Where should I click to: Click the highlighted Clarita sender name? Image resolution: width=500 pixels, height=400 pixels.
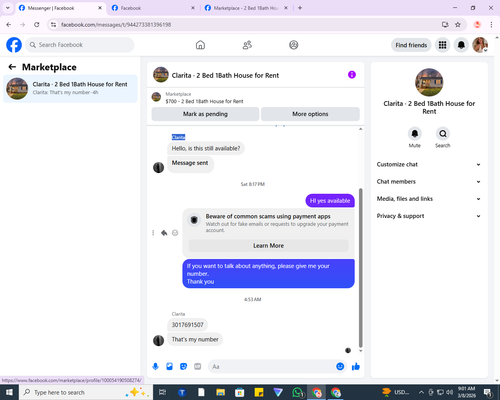[x=178, y=137]
